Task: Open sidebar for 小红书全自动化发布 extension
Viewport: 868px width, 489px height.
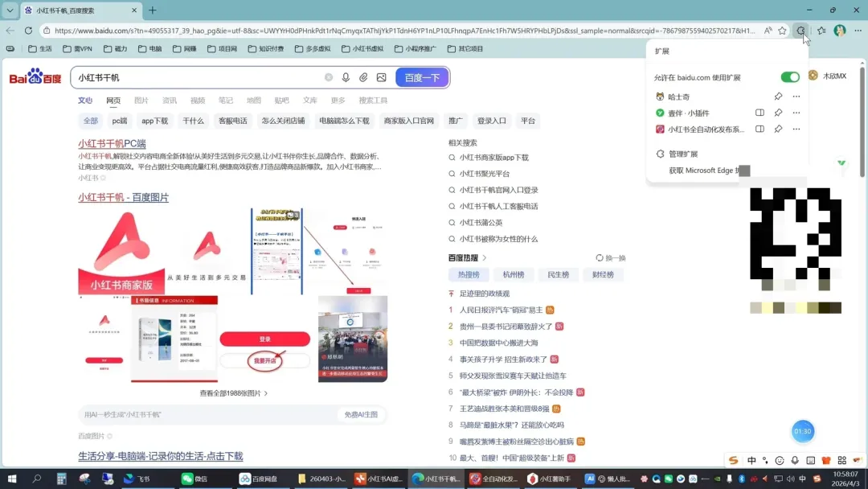Action: pos(759,129)
